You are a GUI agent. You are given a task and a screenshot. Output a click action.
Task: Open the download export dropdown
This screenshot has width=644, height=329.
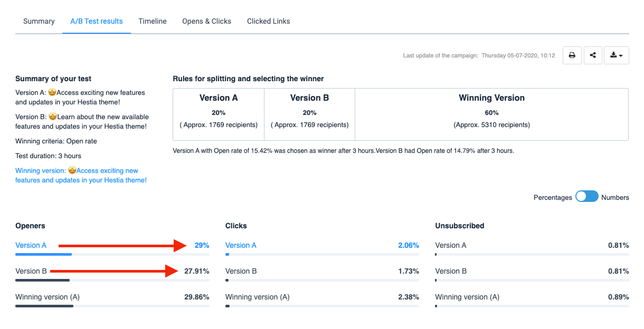coord(616,55)
